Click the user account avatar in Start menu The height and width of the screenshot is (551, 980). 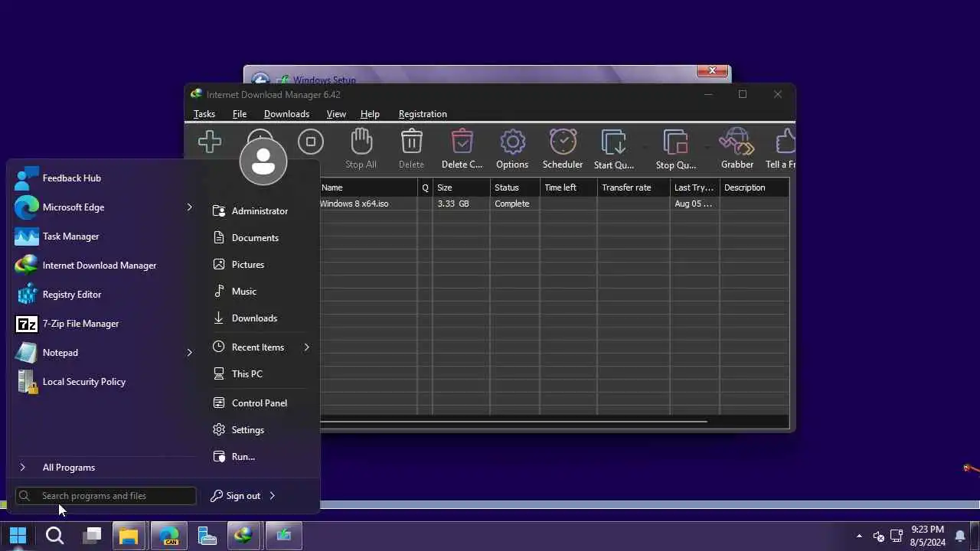point(263,161)
